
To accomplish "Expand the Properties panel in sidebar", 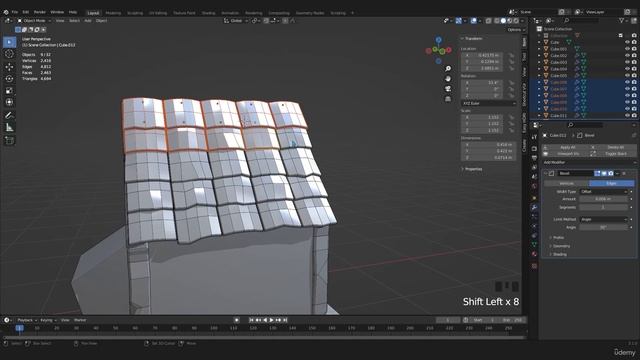I will pyautogui.click(x=473, y=169).
